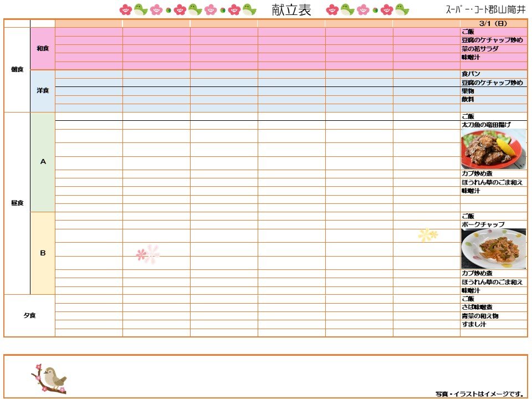
Task: Open the 太刀魚の竜田揚げ dish photo
Action: click(x=493, y=149)
